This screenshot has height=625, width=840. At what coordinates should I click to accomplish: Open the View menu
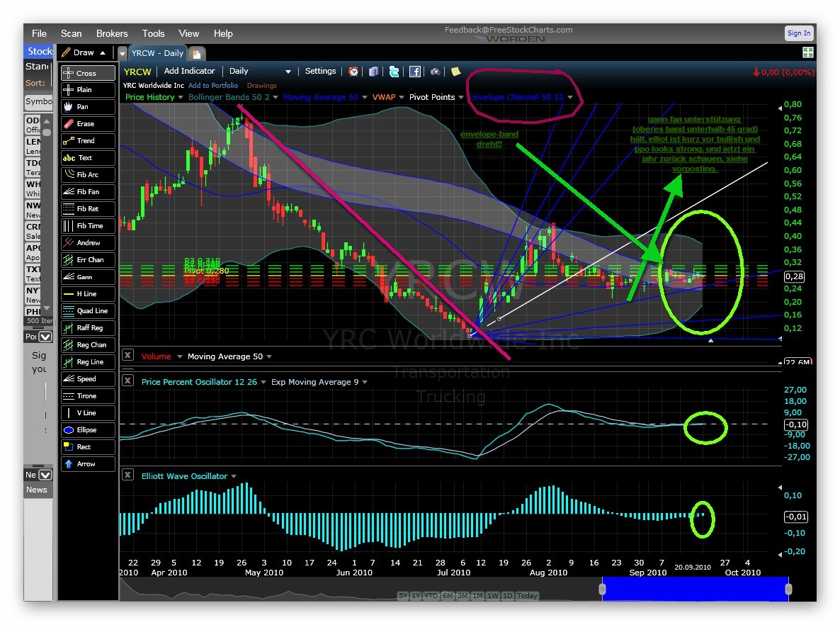click(x=188, y=33)
